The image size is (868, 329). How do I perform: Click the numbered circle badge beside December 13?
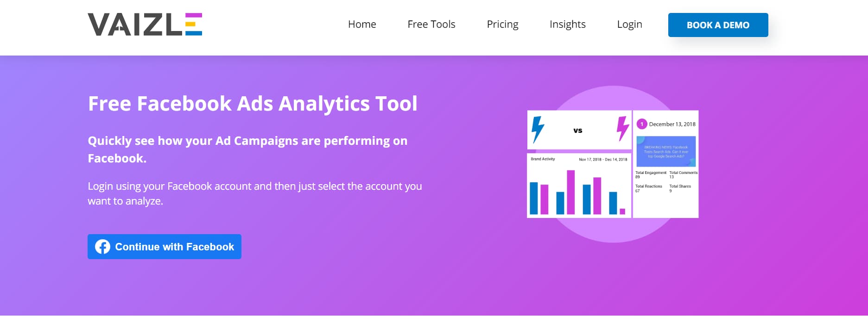(x=642, y=124)
